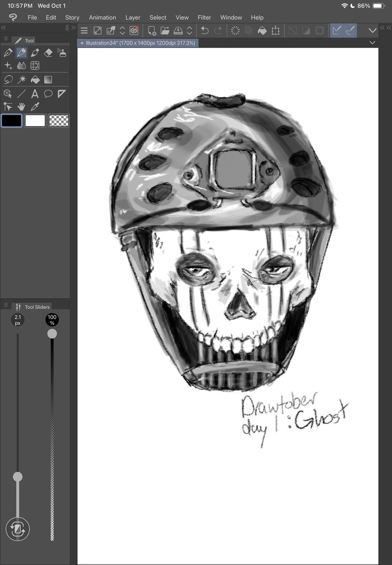392x565 pixels.
Task: Select the Eyedropper tool
Action: (x=35, y=107)
